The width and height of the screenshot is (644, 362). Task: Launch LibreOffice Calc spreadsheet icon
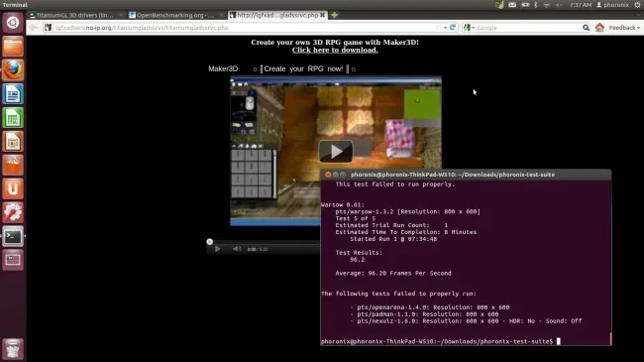(13, 118)
